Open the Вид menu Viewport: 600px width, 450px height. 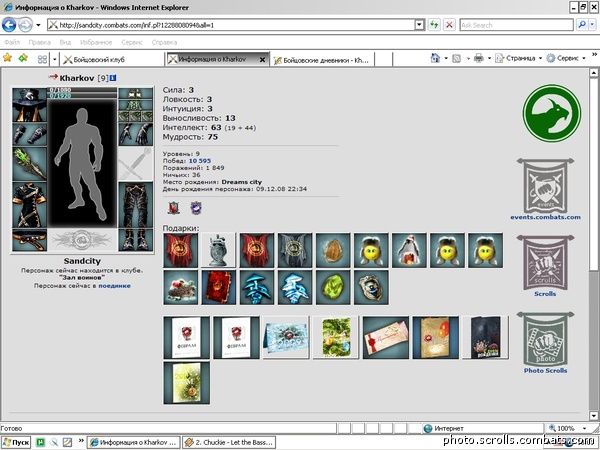click(x=65, y=42)
